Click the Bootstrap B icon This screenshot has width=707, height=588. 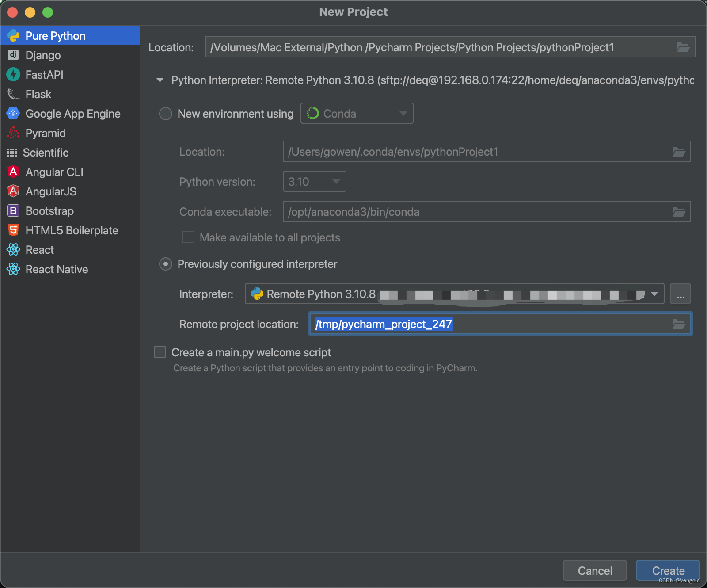13,210
